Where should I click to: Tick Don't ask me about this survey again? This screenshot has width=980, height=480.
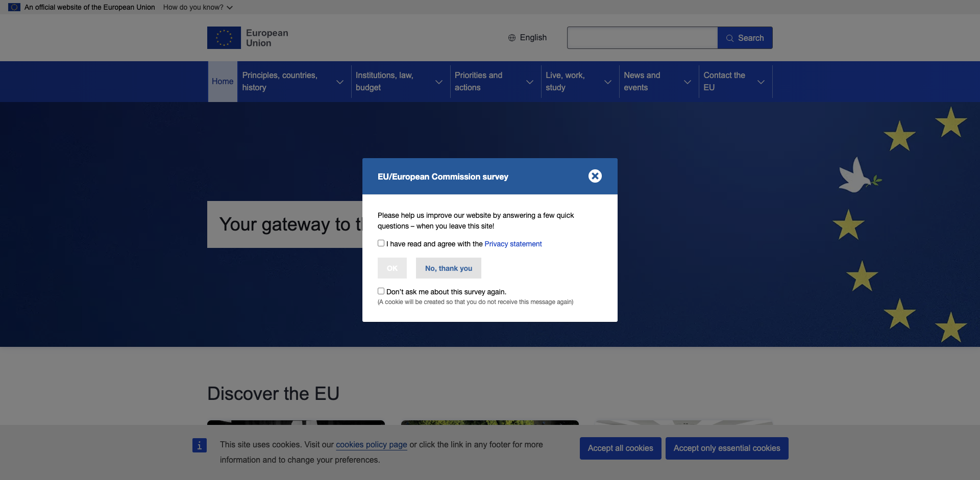coord(381,291)
